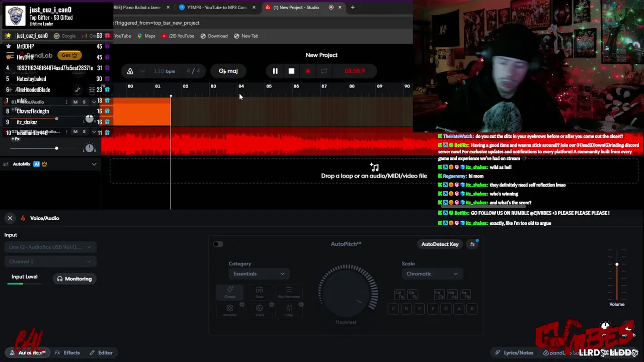Toggle the loop cycle button
The height and width of the screenshot is (362, 644).
tap(324, 71)
